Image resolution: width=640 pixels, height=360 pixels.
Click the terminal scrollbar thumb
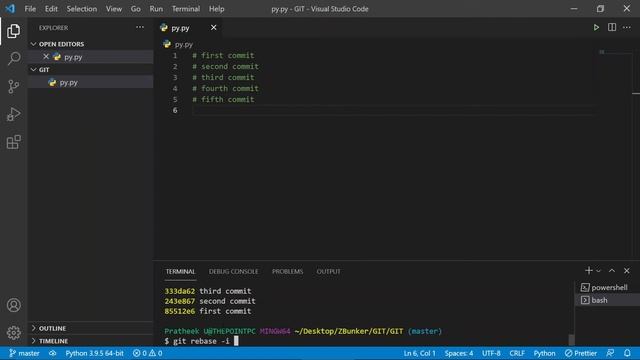coord(571,340)
